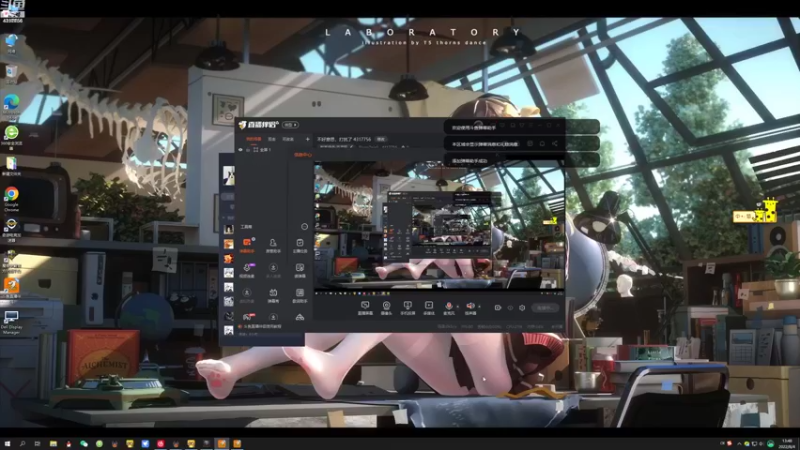Select the first orange scene tab
This screenshot has height=450, width=800.
click(254, 139)
